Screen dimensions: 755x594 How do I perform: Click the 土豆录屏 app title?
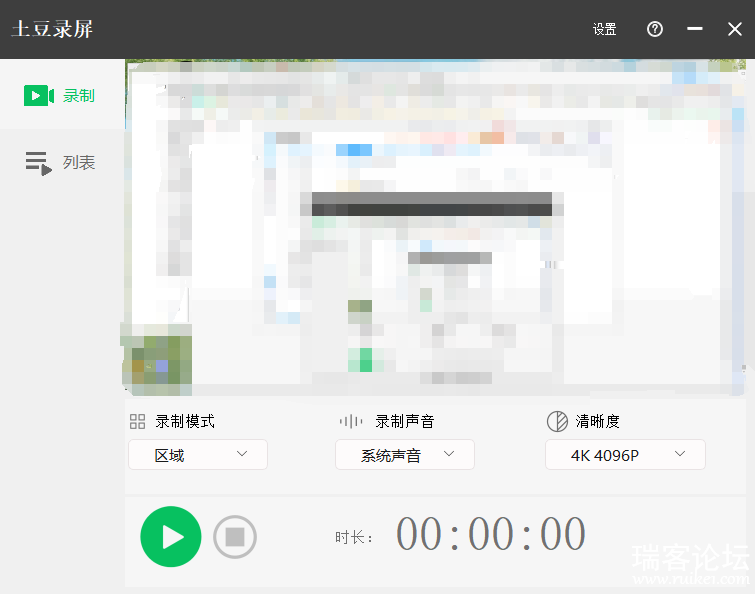[x=52, y=29]
